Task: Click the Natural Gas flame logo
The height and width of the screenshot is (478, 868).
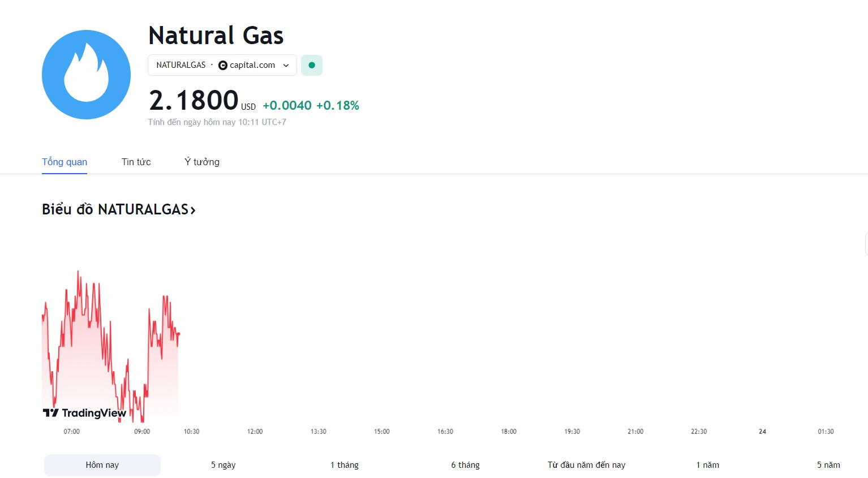Action: pyautogui.click(x=86, y=75)
